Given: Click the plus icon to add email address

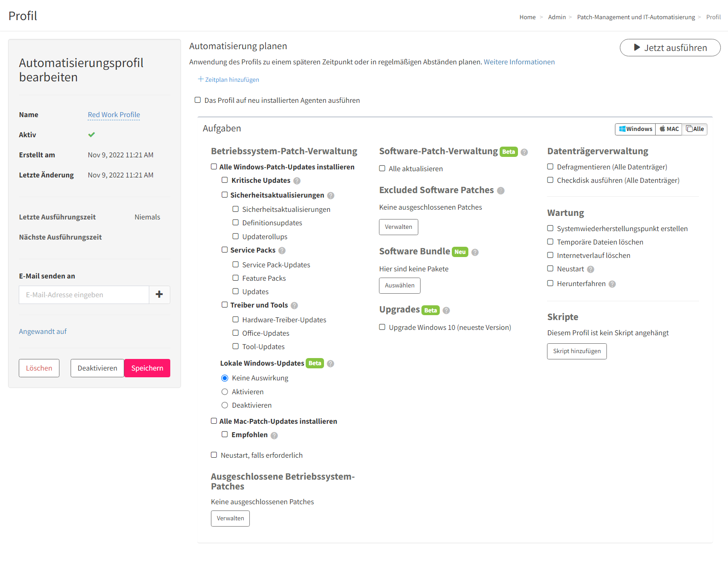Looking at the screenshot, I should pos(159,295).
